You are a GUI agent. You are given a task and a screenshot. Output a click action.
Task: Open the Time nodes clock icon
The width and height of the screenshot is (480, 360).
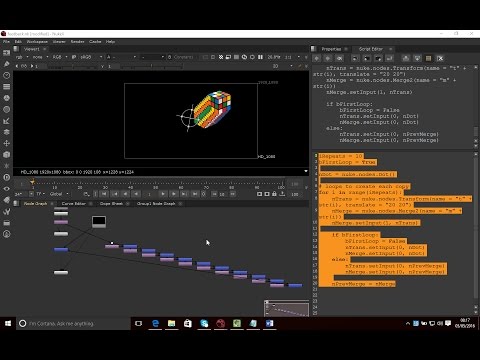tap(6, 75)
